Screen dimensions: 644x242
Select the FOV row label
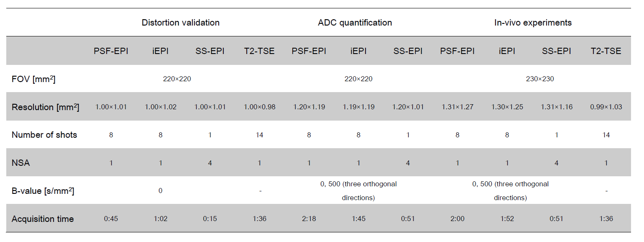coord(33,79)
